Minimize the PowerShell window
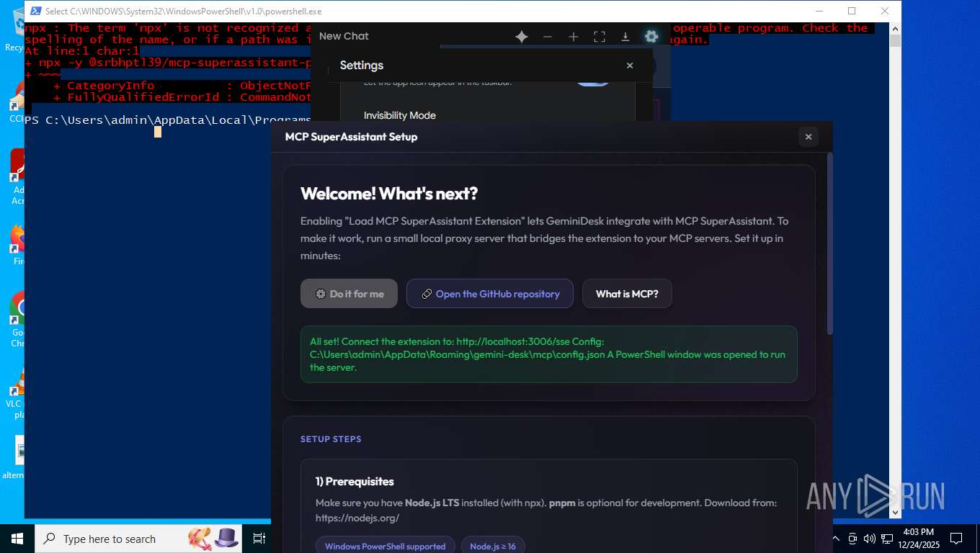The width and height of the screenshot is (980, 553). coord(819,11)
